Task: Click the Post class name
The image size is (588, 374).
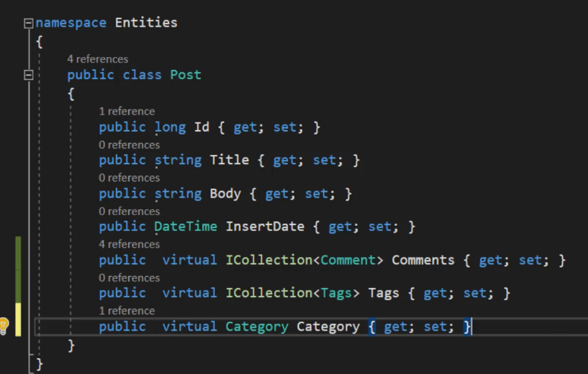Action: (x=185, y=75)
